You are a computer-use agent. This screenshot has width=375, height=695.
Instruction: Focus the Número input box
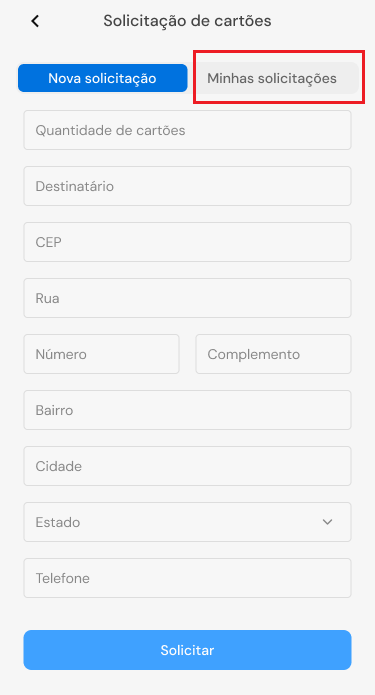coord(102,354)
